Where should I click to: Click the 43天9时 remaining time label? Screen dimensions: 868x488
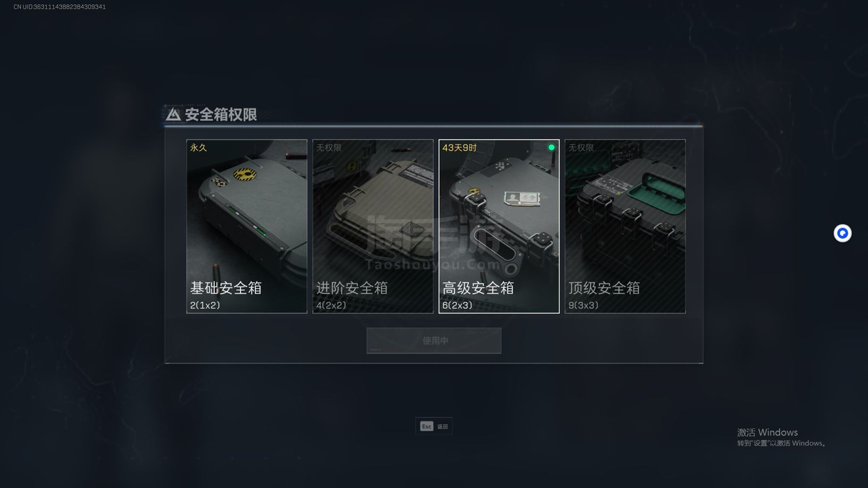460,148
